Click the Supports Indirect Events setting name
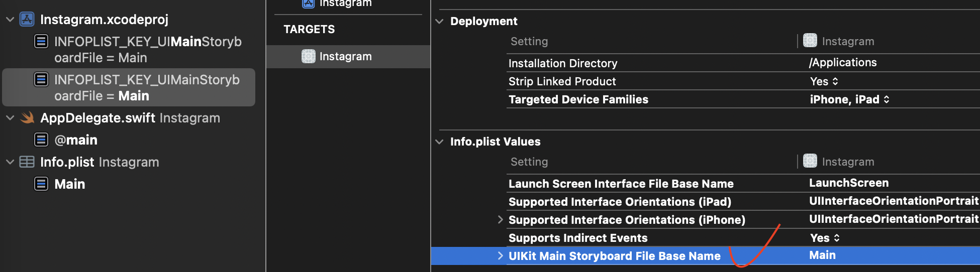Screen dimensions: 980x272 [578, 238]
